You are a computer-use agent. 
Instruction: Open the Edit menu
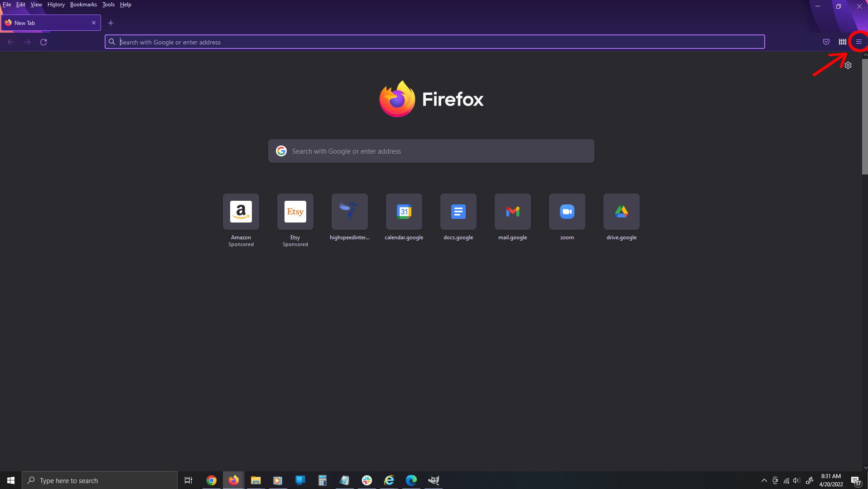click(21, 5)
